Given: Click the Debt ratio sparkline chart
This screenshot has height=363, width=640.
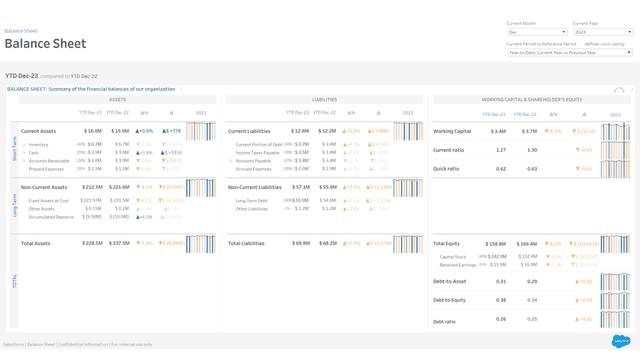Looking at the screenshot, I should [616, 319].
